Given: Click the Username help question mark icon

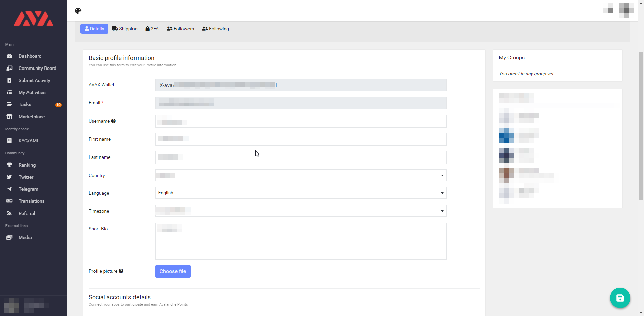Looking at the screenshot, I should pos(113,121).
